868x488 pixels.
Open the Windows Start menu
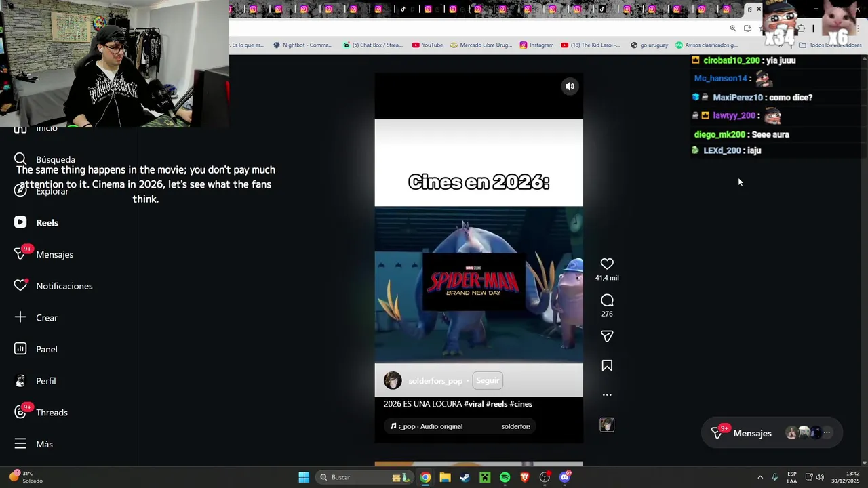coord(304,477)
